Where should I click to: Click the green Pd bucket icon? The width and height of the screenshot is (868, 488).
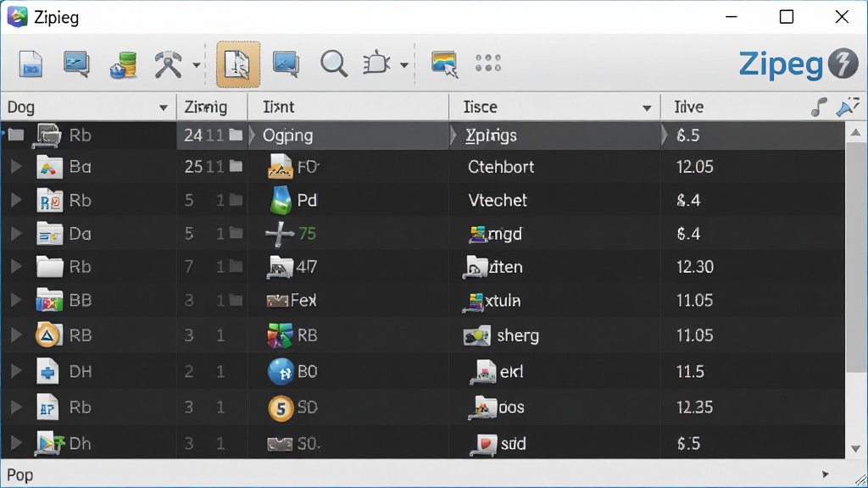(280, 200)
